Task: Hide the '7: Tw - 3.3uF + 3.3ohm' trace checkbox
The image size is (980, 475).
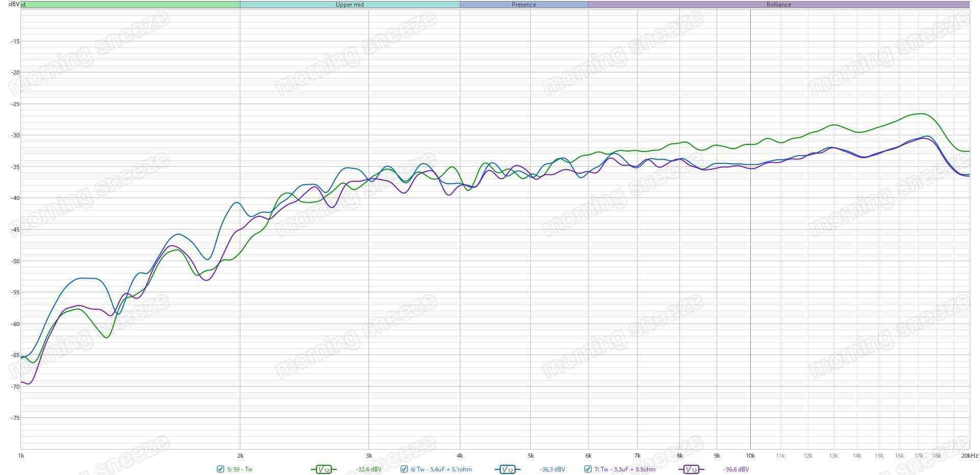Action: (588, 469)
